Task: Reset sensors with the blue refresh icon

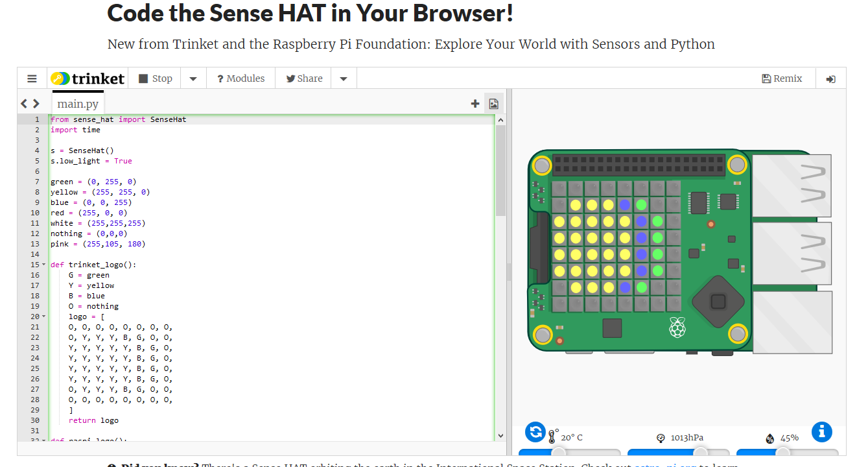Action: [535, 432]
